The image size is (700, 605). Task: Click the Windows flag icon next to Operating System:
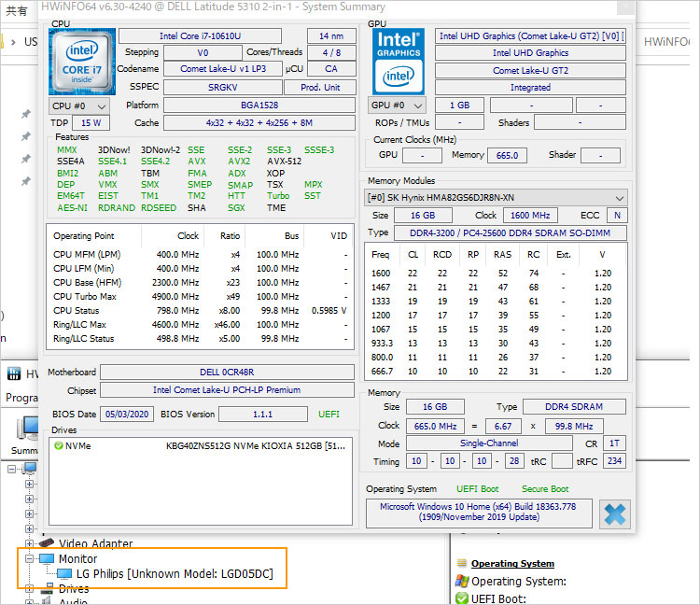tap(462, 581)
